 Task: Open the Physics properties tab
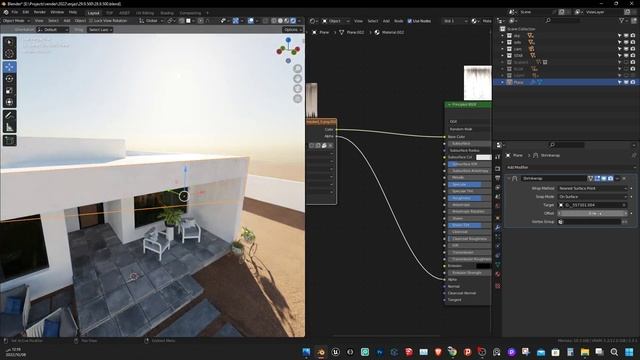(x=498, y=246)
